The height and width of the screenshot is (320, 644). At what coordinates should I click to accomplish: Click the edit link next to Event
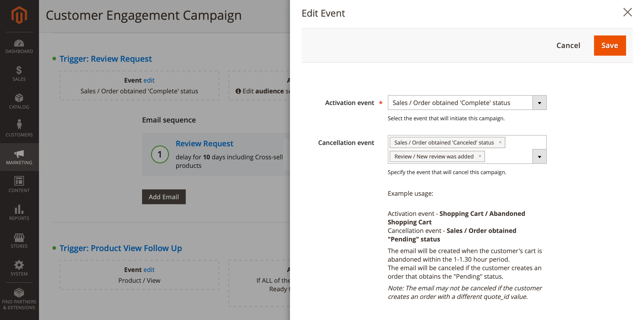149,80
